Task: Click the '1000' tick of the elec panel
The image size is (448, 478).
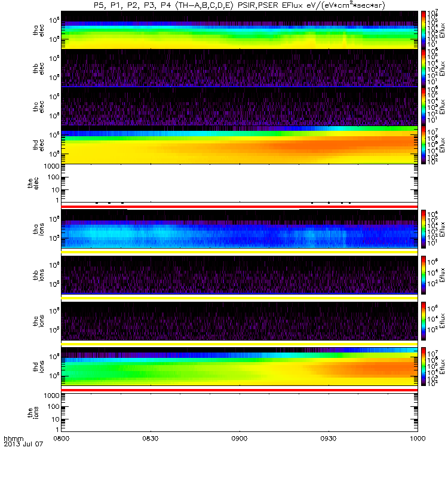Action: coord(51,166)
